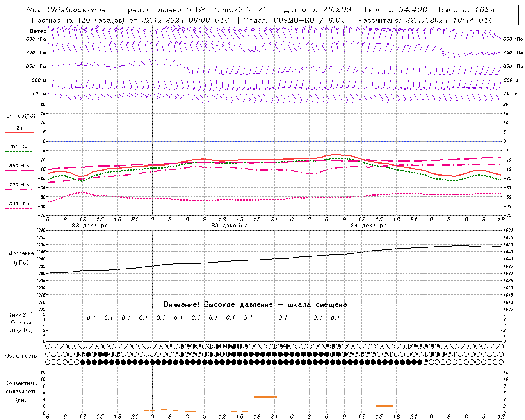
Task: Click the thick orange convective bar near 5 km
Action: 266,397
